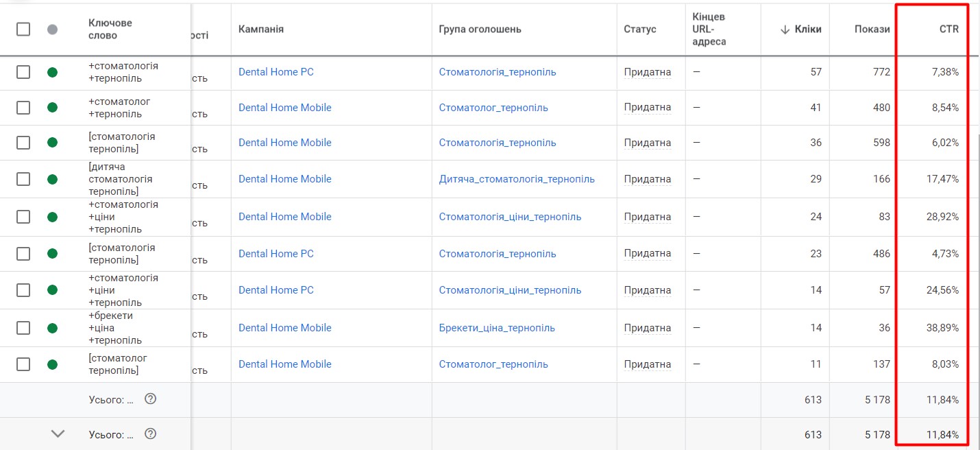Click Придатна status on the 8,03% CTR row
Screen dimensions: 980x450
point(648,364)
